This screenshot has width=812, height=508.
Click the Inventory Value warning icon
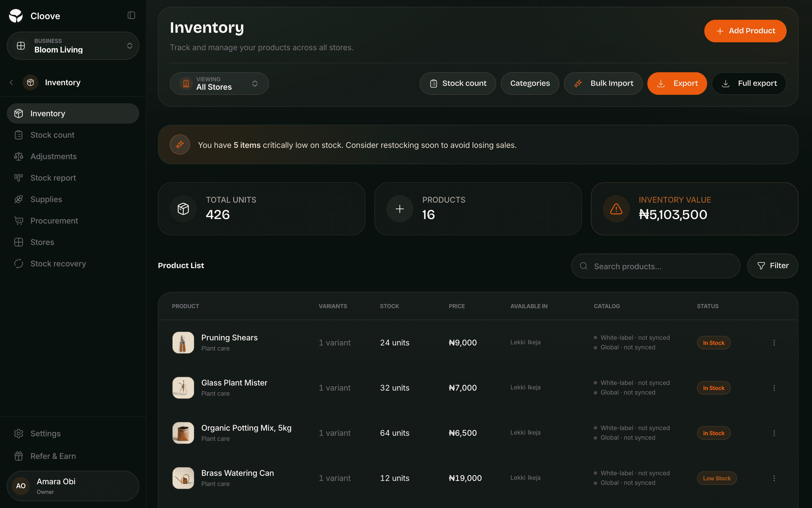[616, 209]
